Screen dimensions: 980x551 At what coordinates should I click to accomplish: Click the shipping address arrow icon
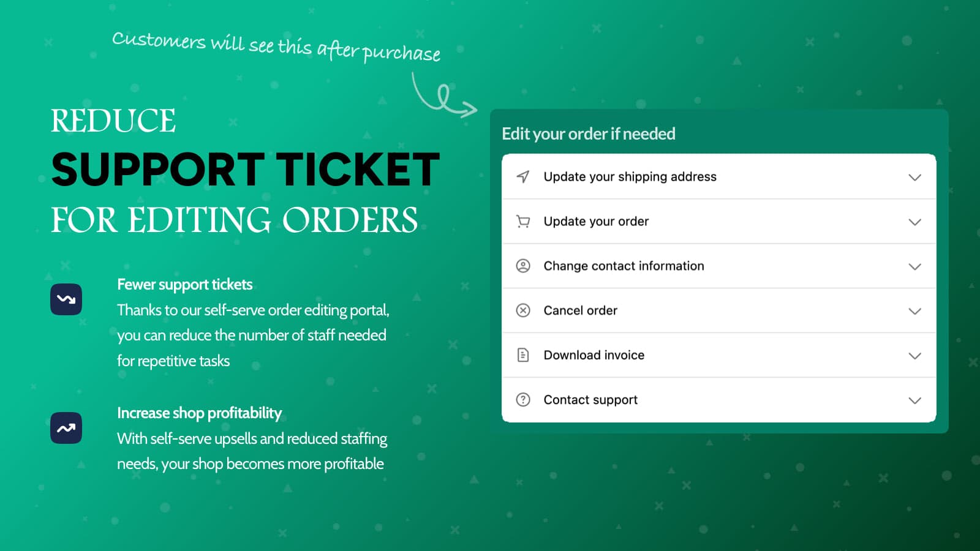click(x=523, y=177)
